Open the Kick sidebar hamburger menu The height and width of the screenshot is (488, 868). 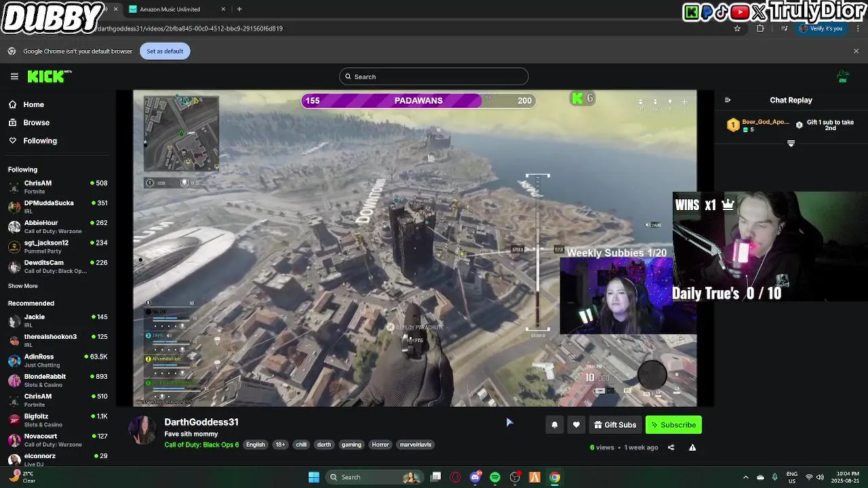[x=14, y=77]
